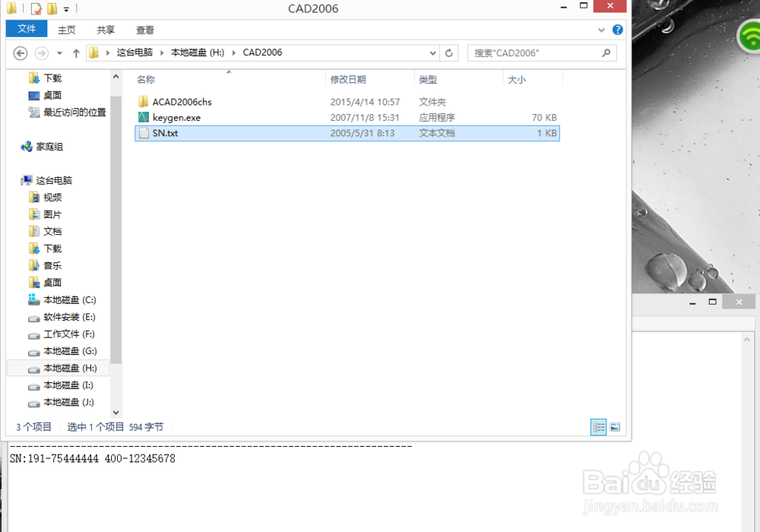Select the keygen.exe file
The width and height of the screenshot is (760, 532).
coord(176,118)
